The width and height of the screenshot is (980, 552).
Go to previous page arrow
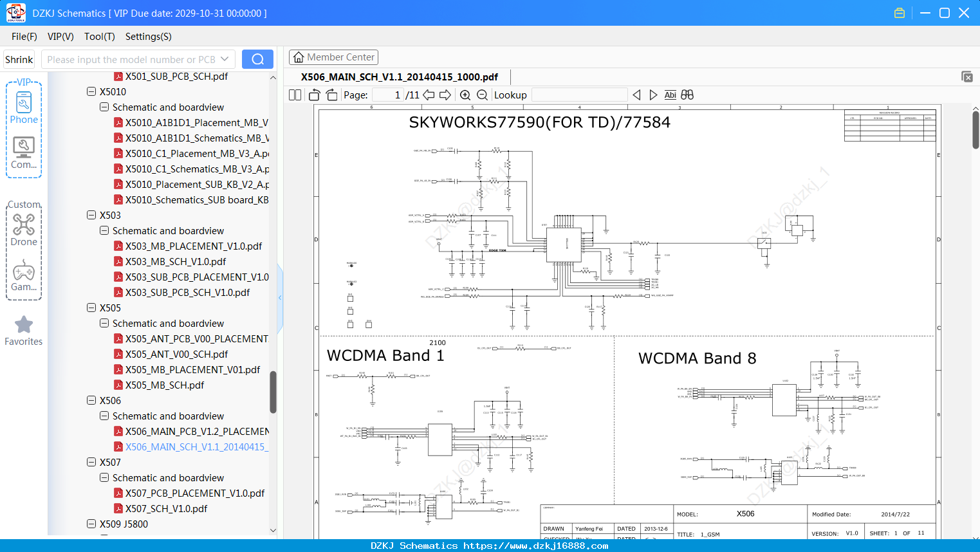pos(429,95)
